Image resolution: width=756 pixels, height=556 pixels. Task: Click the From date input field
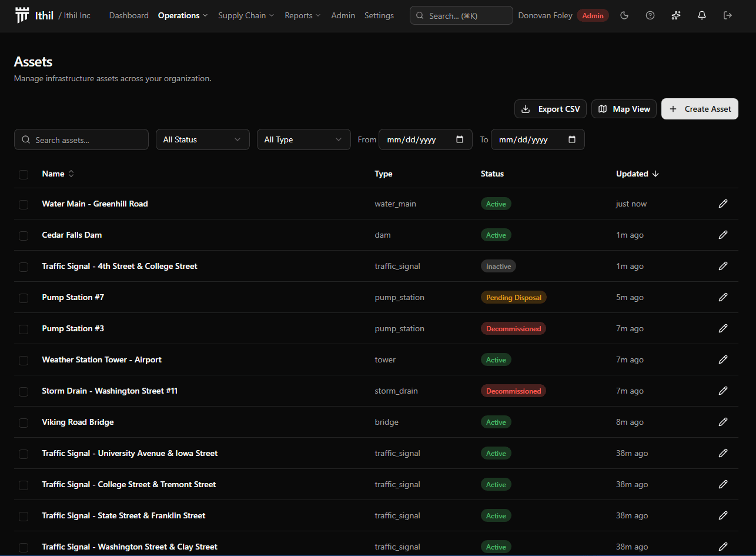point(426,139)
